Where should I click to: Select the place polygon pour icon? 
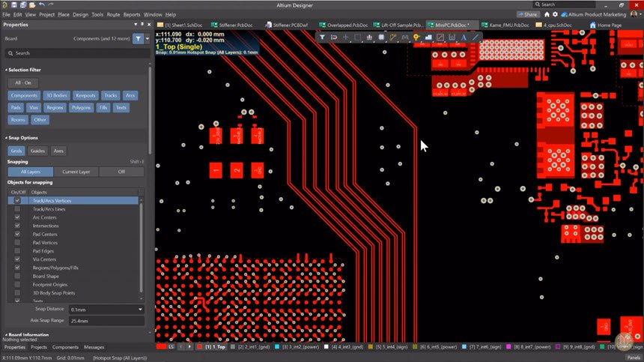pyautogui.click(x=428, y=37)
